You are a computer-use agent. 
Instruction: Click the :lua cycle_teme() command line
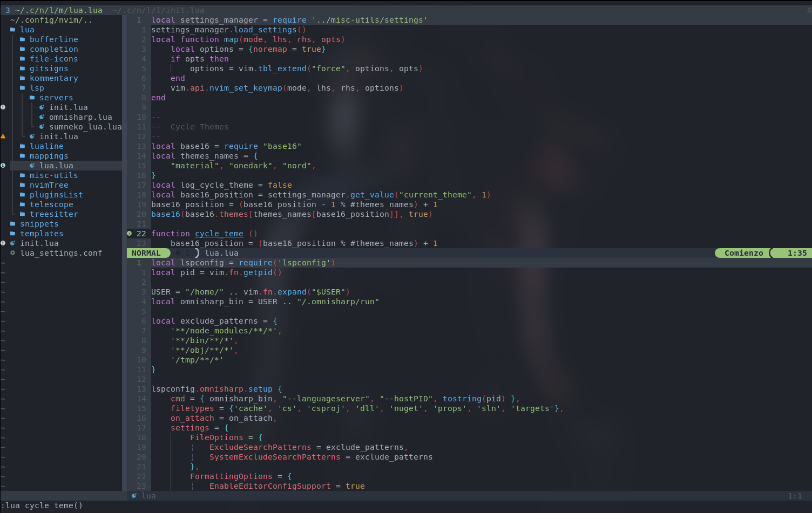[42, 505]
